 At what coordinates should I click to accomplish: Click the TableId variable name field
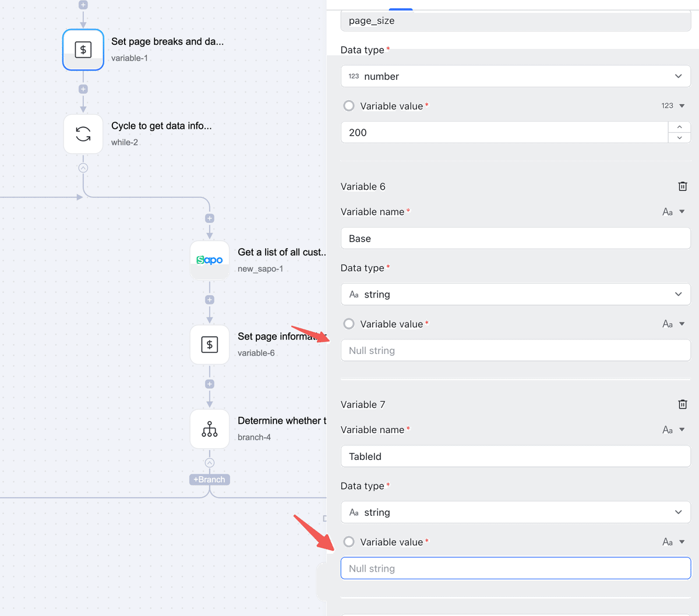click(516, 456)
